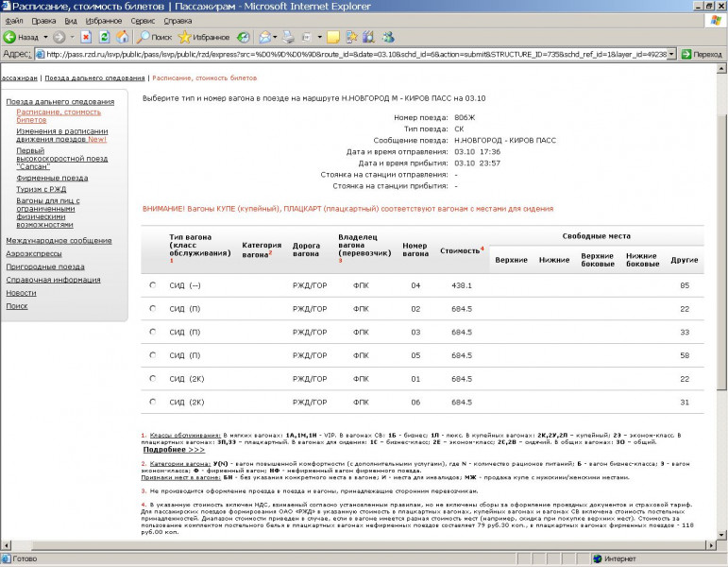
Task: Open the Home page icon
Action: point(123,37)
